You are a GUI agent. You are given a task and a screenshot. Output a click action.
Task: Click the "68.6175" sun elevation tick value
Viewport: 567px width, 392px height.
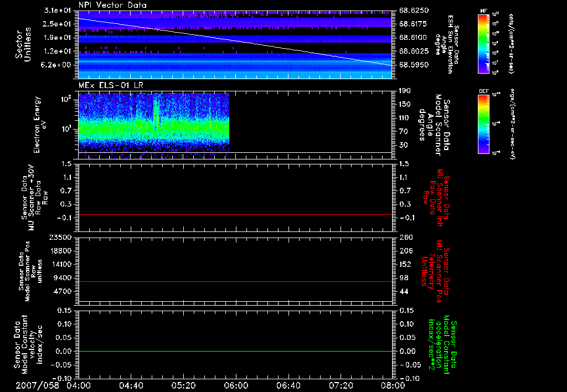[x=413, y=24]
